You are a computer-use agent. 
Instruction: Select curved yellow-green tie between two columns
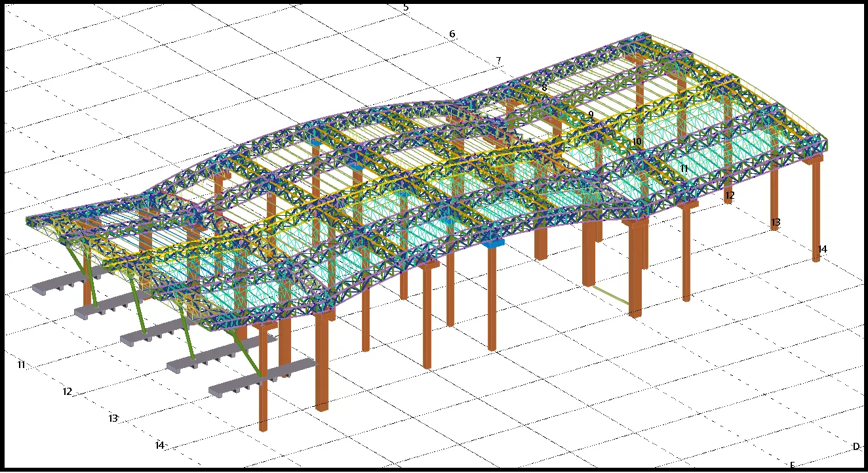(x=606, y=295)
